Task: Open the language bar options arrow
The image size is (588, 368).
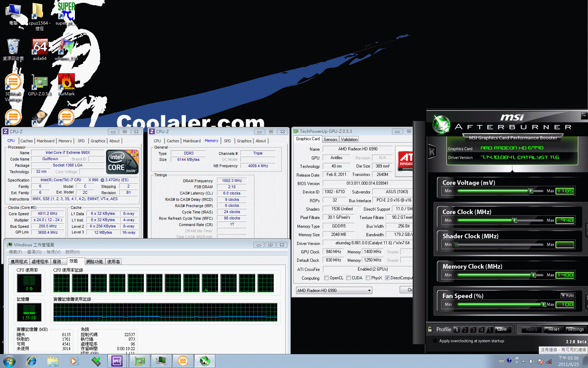Action: click(517, 362)
